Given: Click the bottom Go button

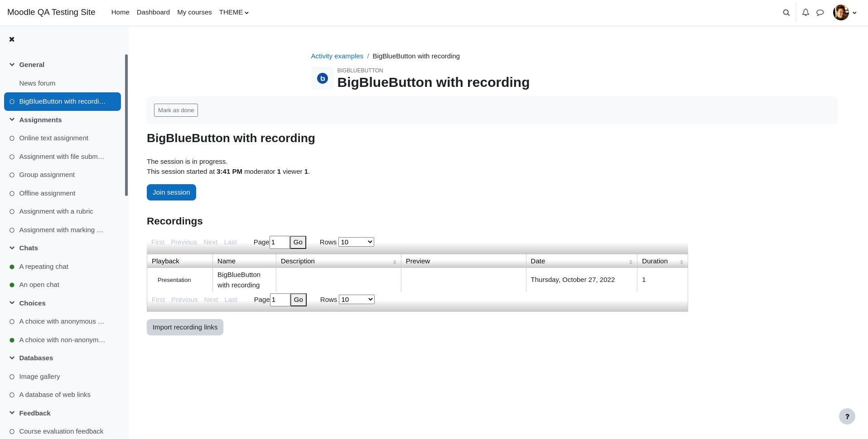Looking at the screenshot, I should (299, 300).
